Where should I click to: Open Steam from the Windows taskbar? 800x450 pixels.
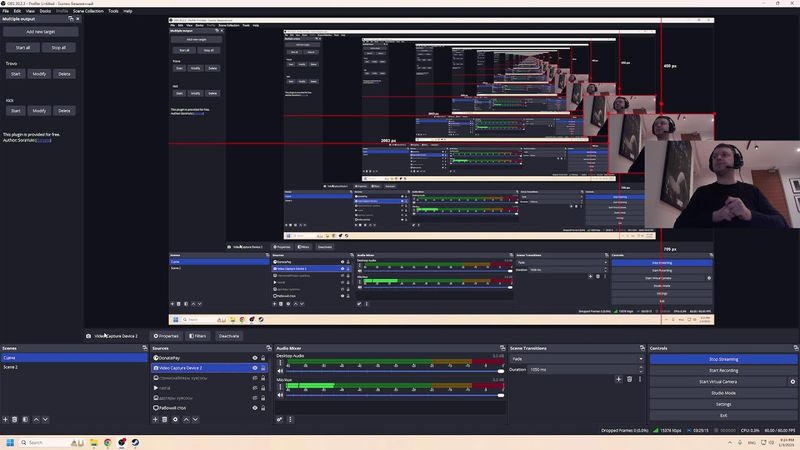pos(136,442)
